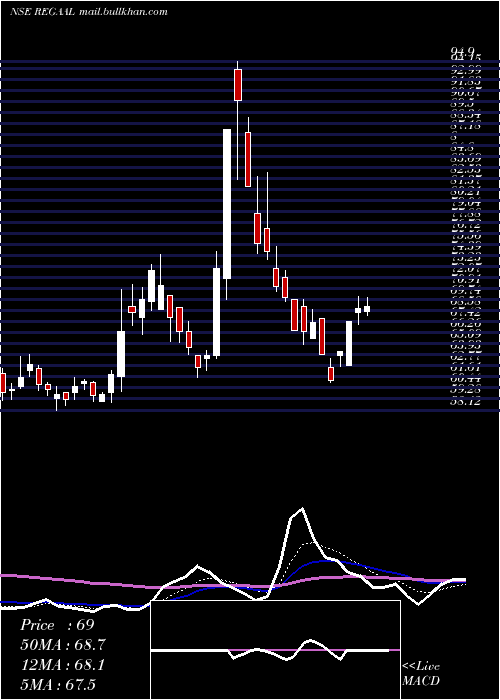Click the 92.99 price axis label
500x700 pixels.
tap(465, 69)
